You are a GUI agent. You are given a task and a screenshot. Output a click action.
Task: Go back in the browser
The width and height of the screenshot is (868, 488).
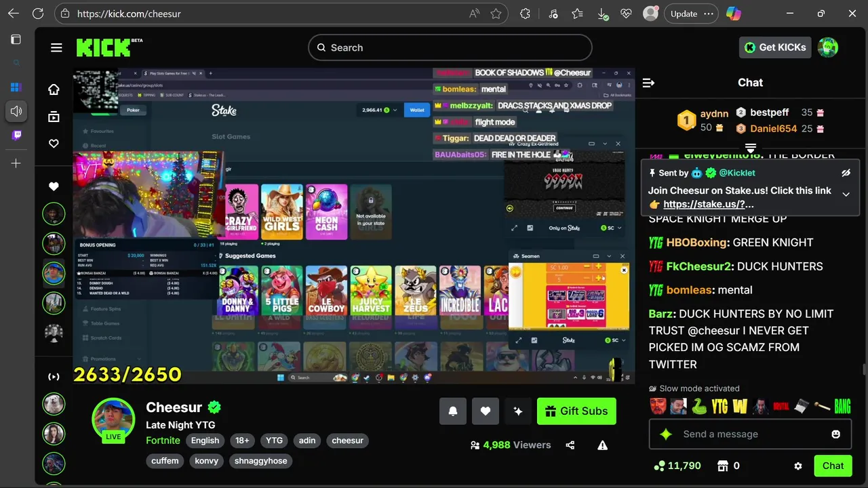pyautogui.click(x=14, y=14)
